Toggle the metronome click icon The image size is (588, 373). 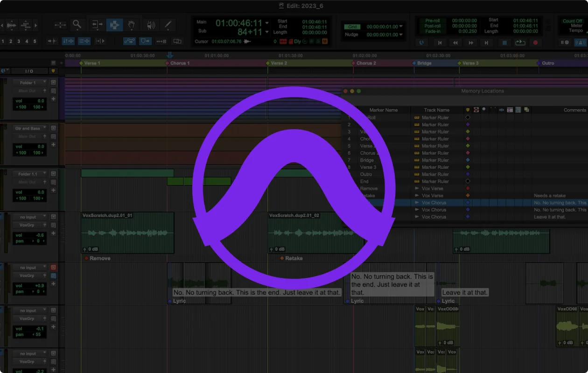click(x=580, y=42)
